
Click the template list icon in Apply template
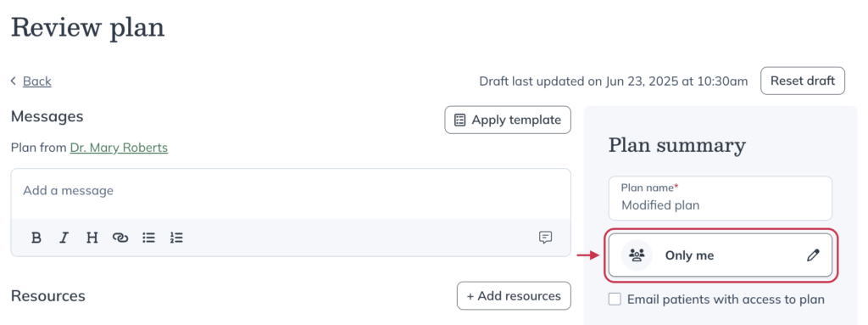tap(459, 120)
